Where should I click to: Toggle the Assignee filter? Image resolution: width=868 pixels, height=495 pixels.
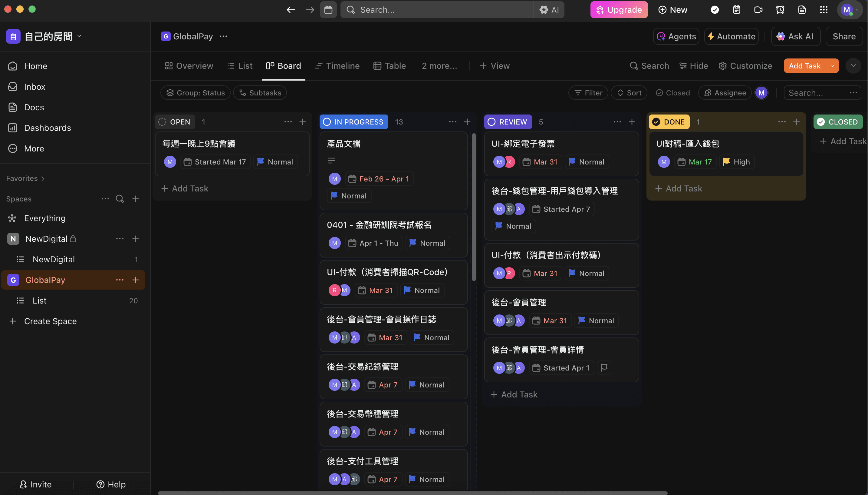coord(725,93)
